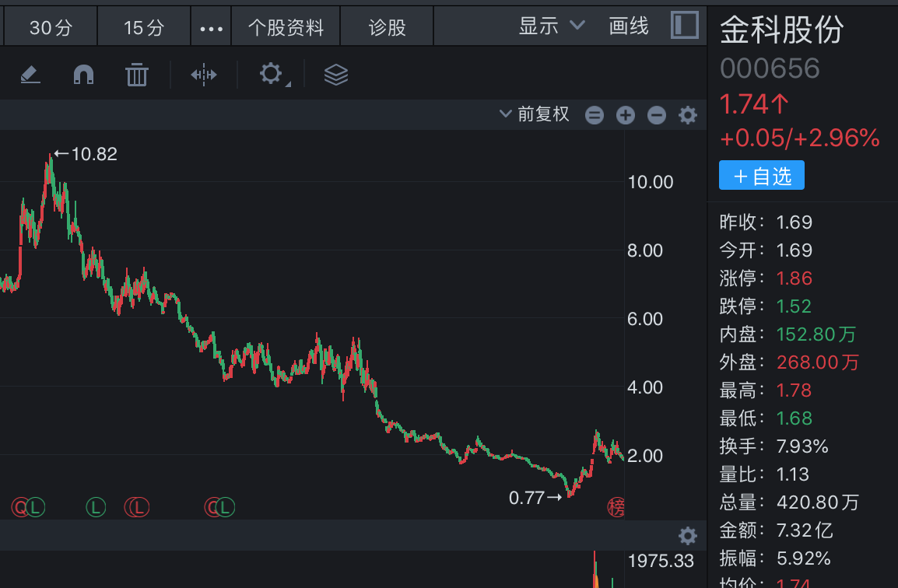Open main chart indicator settings gear
The height and width of the screenshot is (588, 898).
click(x=688, y=116)
